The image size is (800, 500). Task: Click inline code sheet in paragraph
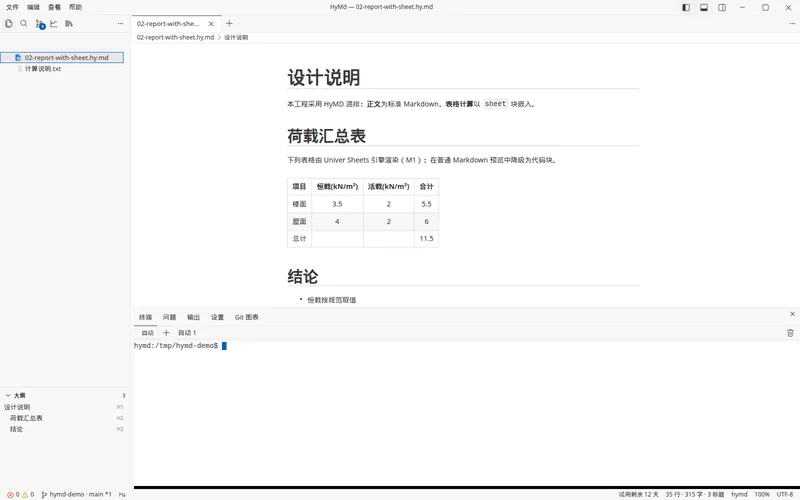pyautogui.click(x=495, y=104)
